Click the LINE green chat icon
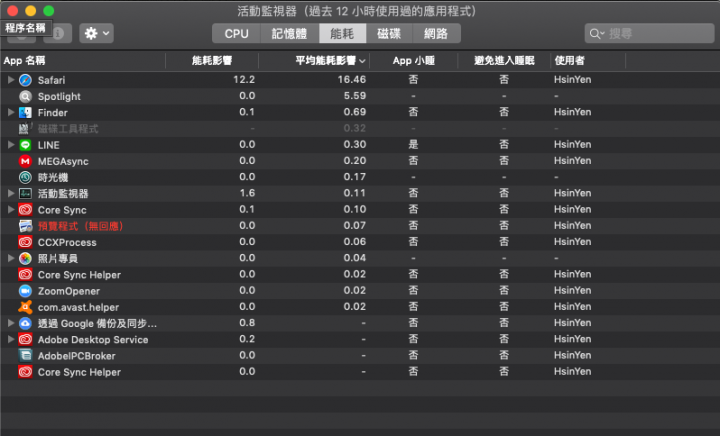This screenshot has height=436, width=720. 25,145
